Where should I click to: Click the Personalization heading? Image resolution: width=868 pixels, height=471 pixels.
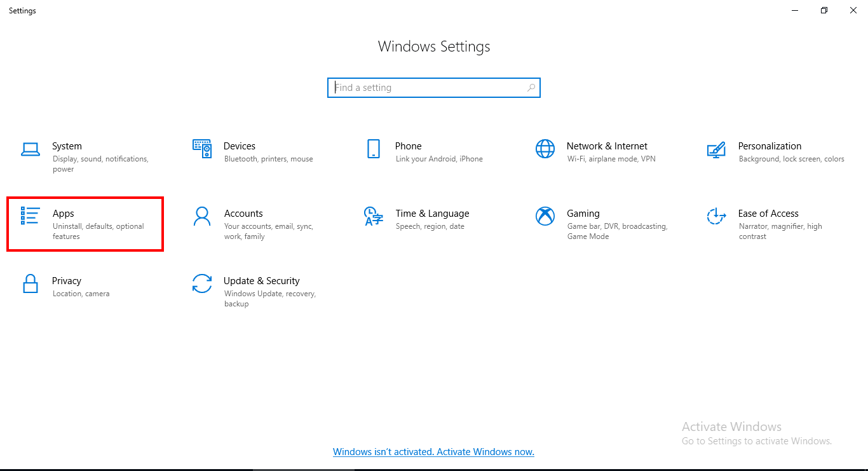770,146
